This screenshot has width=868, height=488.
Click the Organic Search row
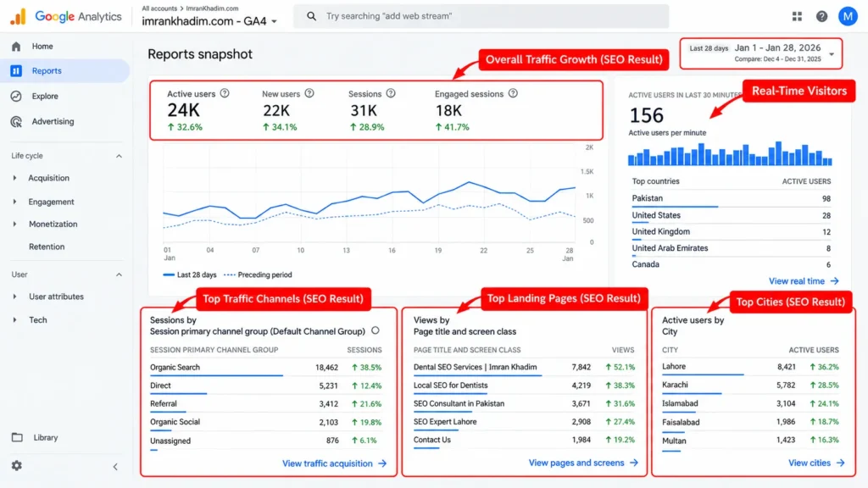tap(265, 368)
